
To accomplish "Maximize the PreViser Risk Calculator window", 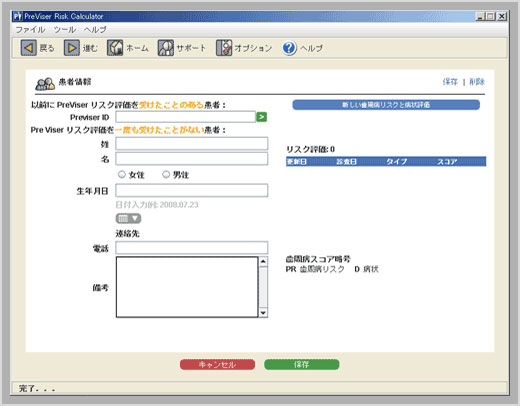I will point(491,16).
